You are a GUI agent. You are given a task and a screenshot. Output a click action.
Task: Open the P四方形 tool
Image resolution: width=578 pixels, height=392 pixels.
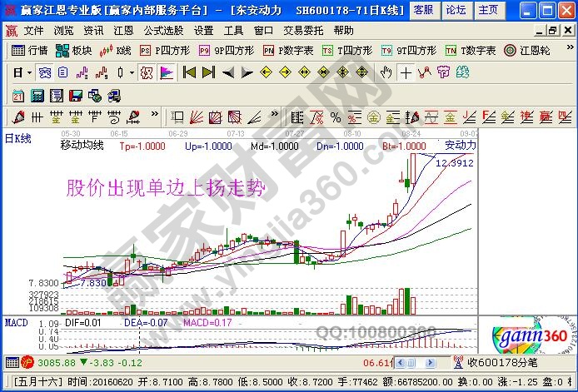point(165,51)
